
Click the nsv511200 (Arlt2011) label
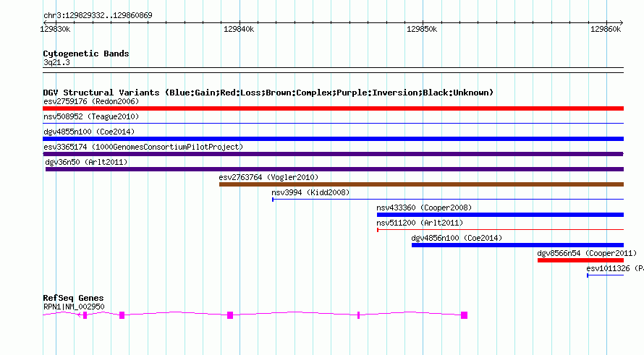[420, 223]
